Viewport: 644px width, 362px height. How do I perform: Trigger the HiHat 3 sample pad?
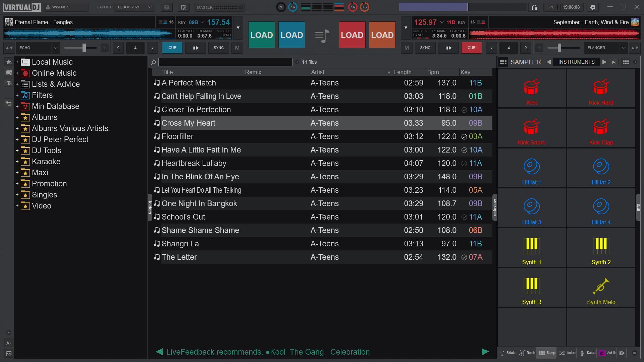pos(532,208)
